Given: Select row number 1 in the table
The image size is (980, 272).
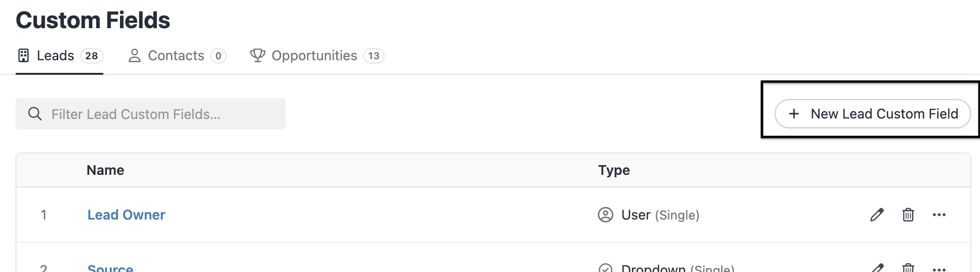Looking at the screenshot, I should 44,215.
